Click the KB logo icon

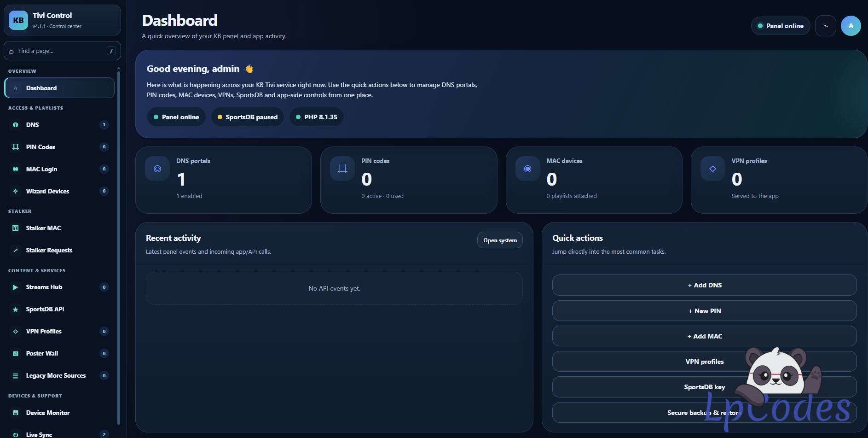(18, 20)
